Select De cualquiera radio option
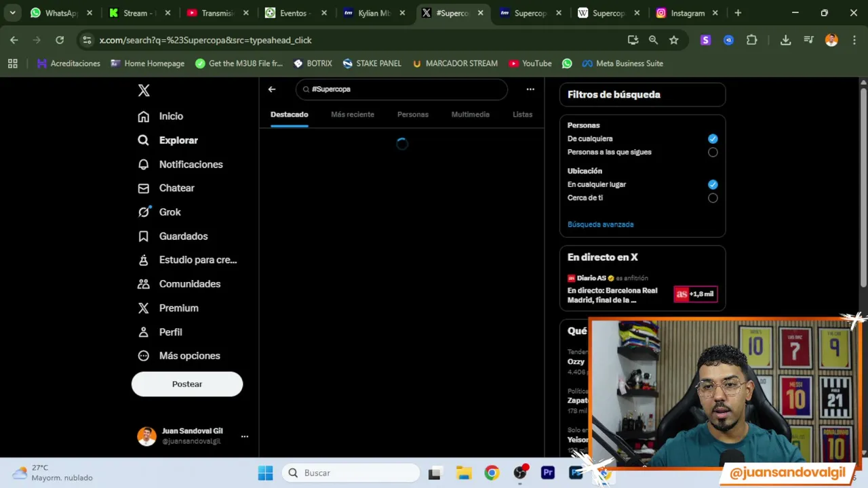 click(x=713, y=138)
